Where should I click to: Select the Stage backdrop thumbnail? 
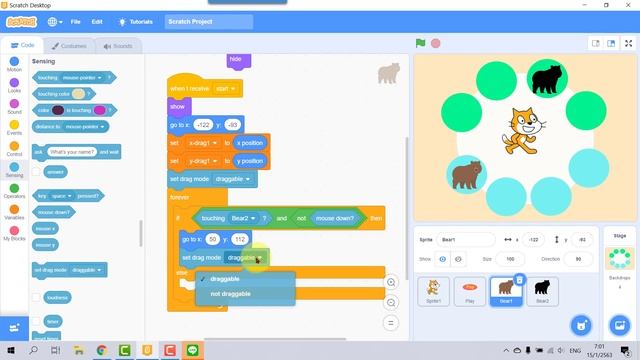click(x=620, y=258)
